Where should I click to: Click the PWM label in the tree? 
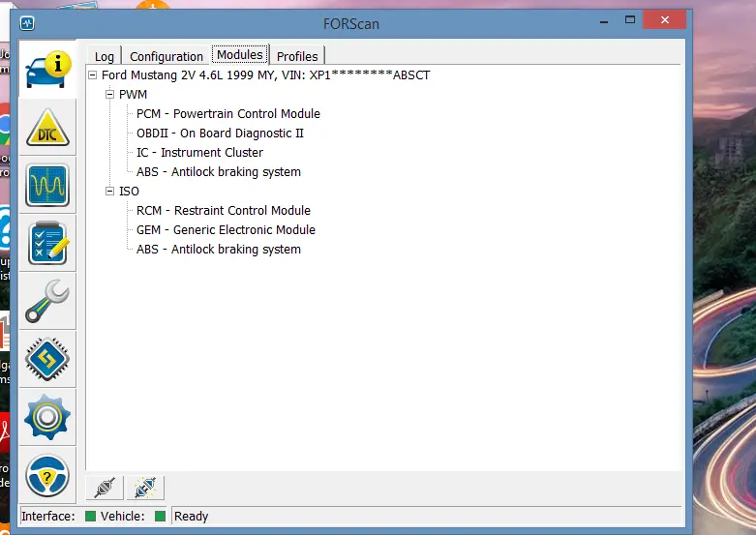[x=133, y=95]
